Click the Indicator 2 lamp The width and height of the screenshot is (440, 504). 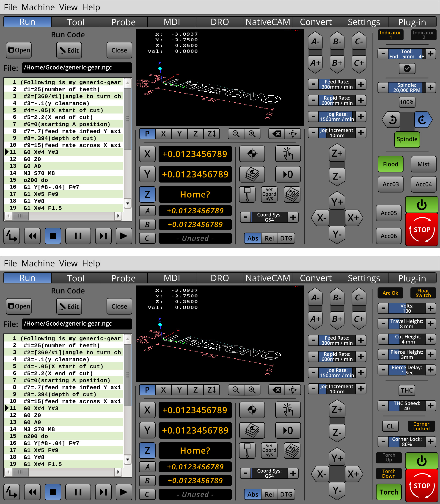(423, 35)
